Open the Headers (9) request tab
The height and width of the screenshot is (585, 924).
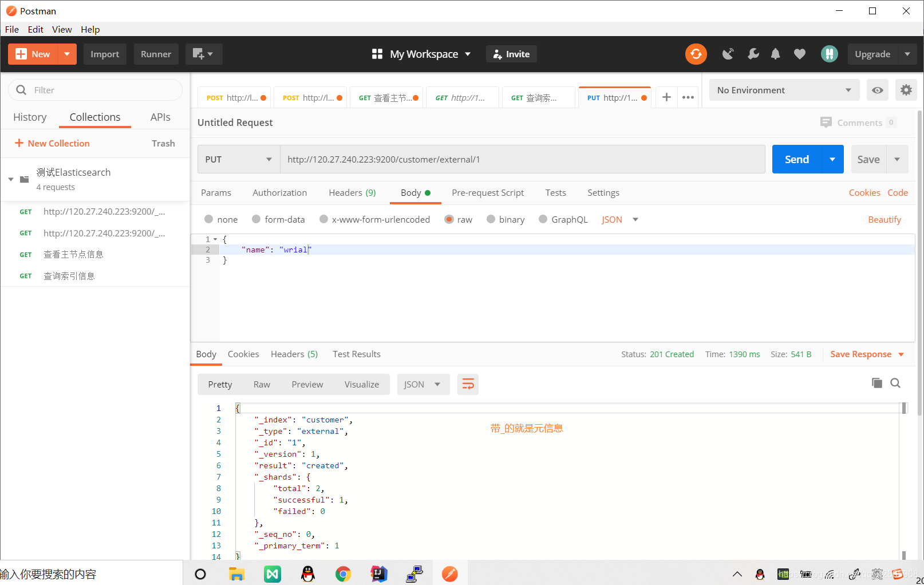pyautogui.click(x=352, y=192)
